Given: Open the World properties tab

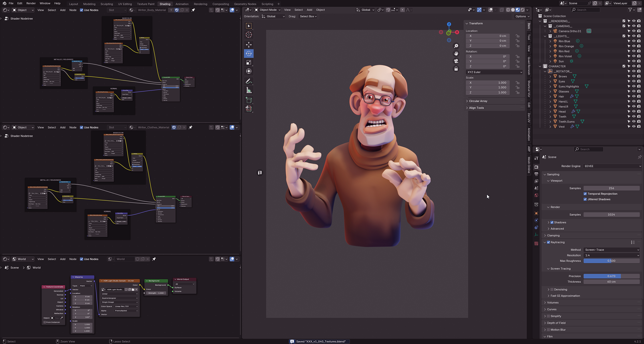Looking at the screenshot, I should point(536,195).
